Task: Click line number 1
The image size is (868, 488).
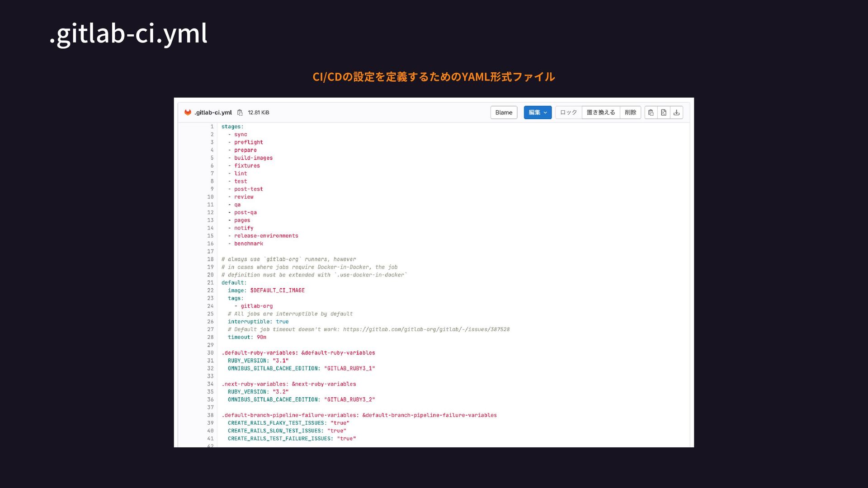Action: 212,127
